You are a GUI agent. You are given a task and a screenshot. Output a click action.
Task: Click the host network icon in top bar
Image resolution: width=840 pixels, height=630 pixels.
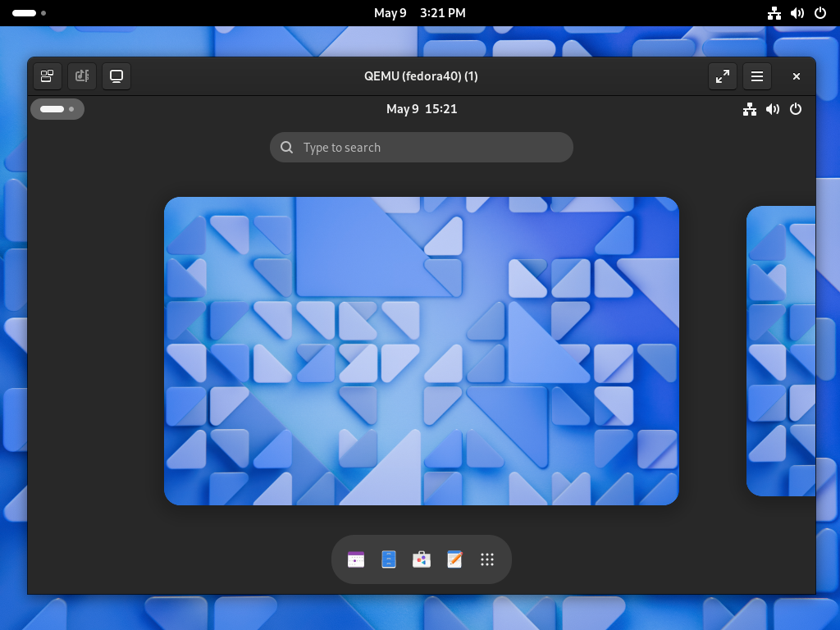click(774, 13)
